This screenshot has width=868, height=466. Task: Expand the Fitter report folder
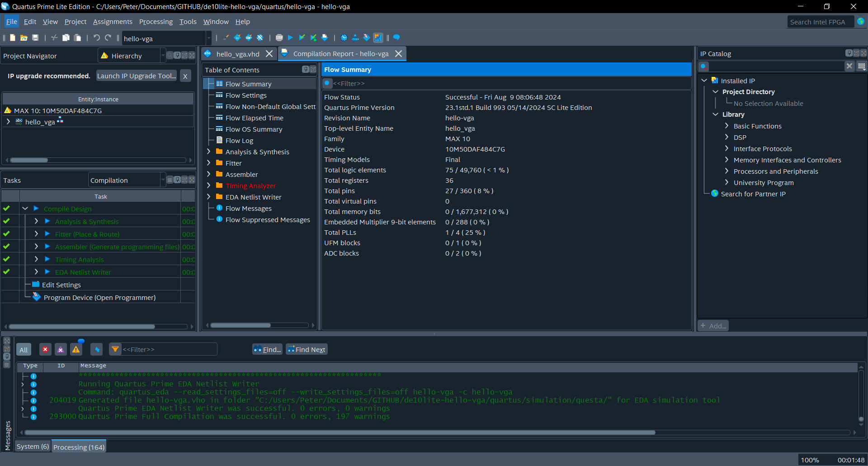[208, 163]
